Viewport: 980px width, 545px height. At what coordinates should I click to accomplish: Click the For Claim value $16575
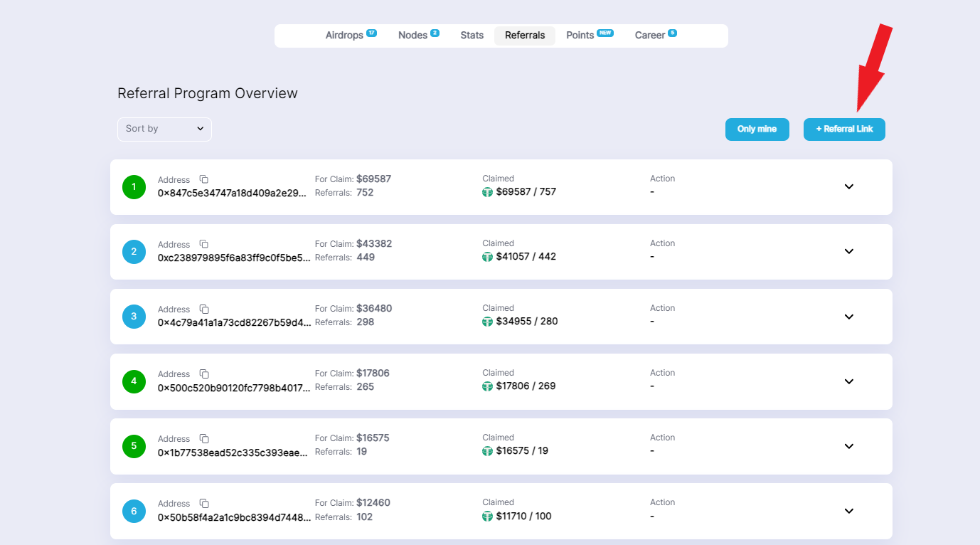click(x=373, y=438)
